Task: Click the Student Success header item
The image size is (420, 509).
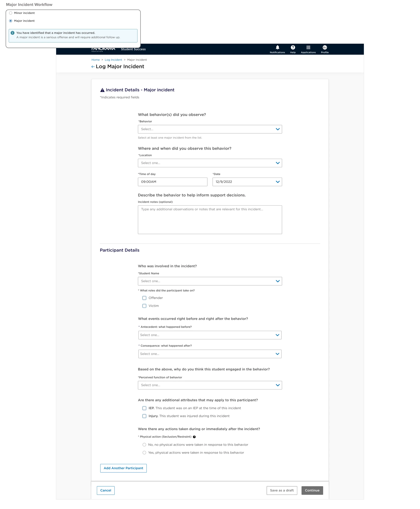Action: [x=133, y=49]
